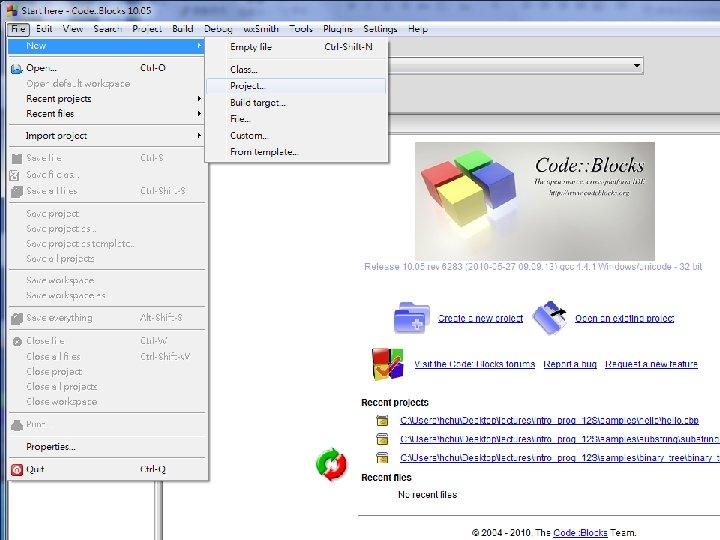Click the Release 10.05 rev 6283 text
Image resolution: width=720 pixels, height=540 pixels.
point(533,266)
